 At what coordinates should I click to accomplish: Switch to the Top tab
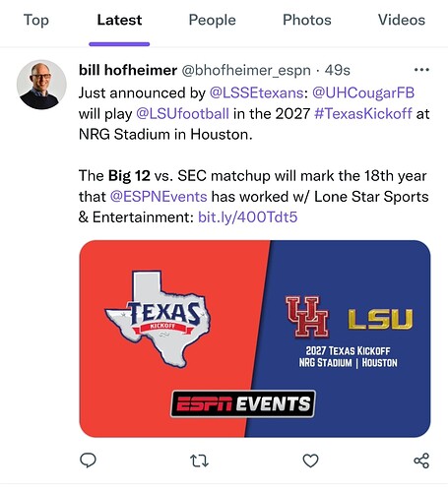(36, 20)
